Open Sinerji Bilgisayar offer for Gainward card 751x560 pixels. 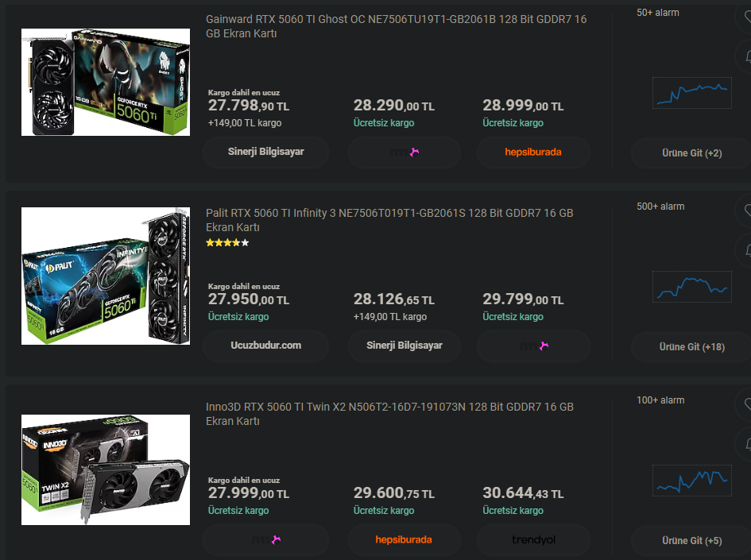point(265,153)
